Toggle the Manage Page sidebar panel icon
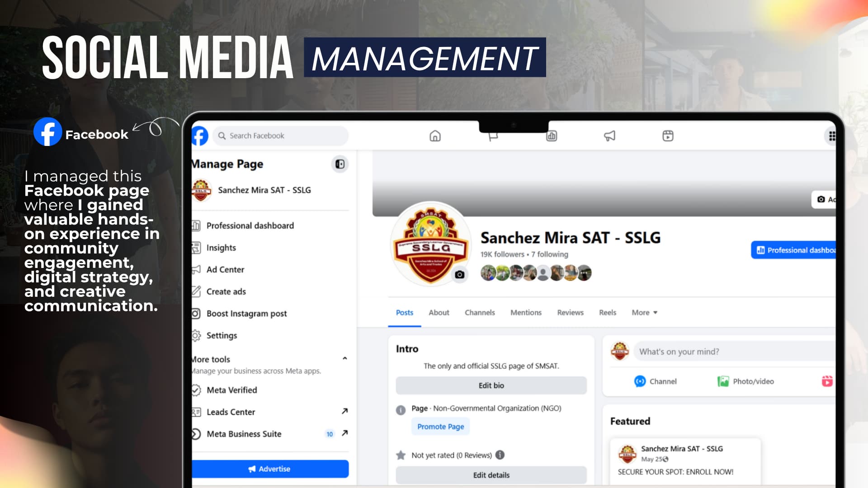Viewport: 868px width, 488px height. coord(340,164)
